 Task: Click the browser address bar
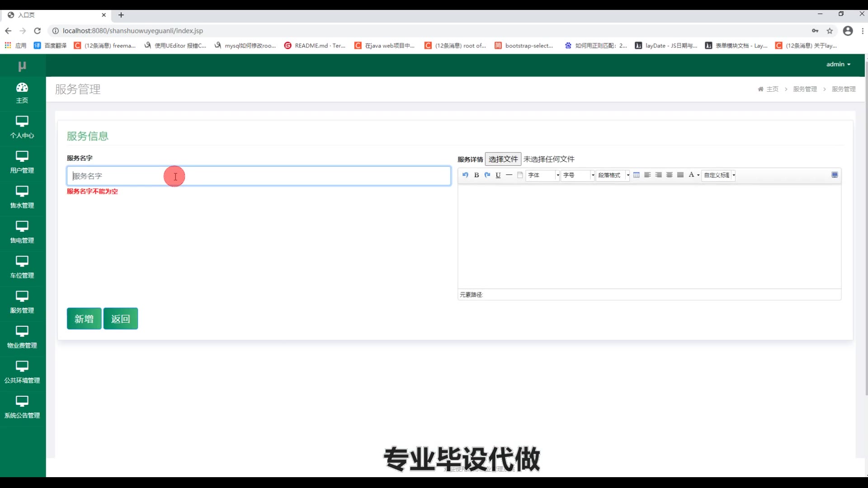coord(429,31)
